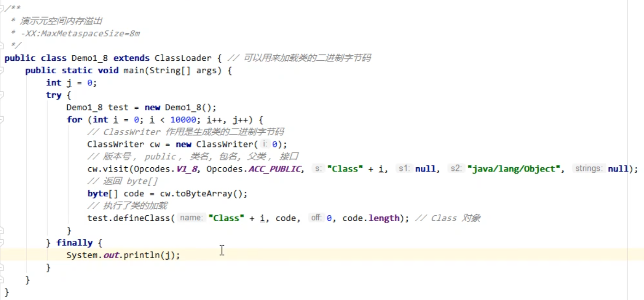The width and height of the screenshot is (644, 300).
Task: Fold the try block using gutter marker
Action: pos(2,95)
